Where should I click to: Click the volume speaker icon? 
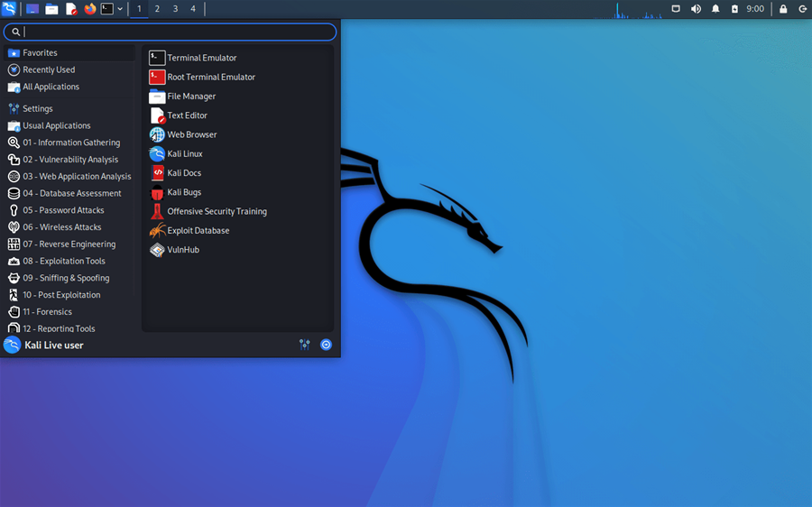click(x=696, y=9)
